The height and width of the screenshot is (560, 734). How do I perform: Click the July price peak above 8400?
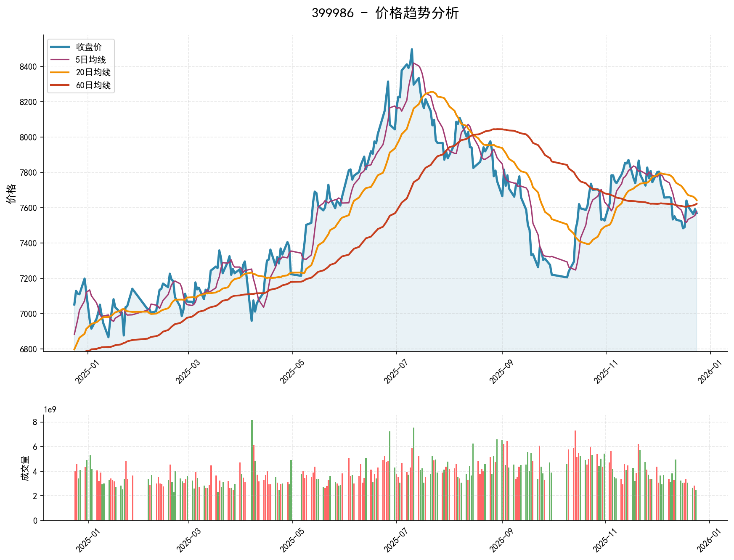pyautogui.click(x=411, y=50)
